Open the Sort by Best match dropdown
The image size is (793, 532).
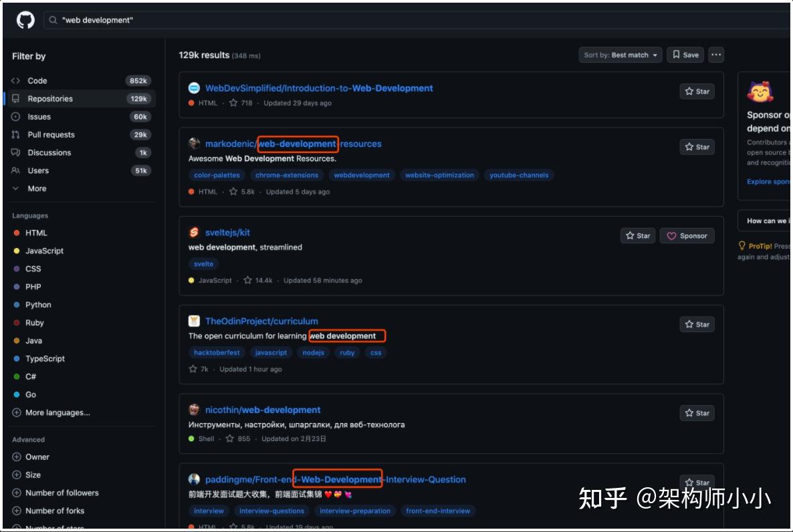(620, 55)
